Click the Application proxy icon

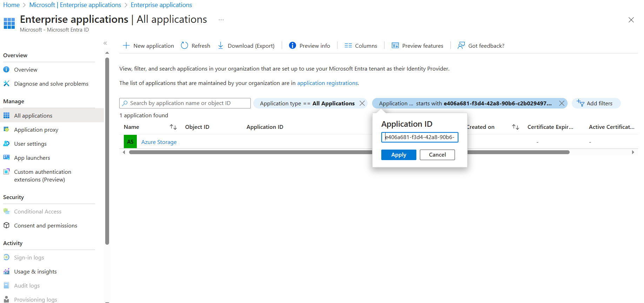6,130
